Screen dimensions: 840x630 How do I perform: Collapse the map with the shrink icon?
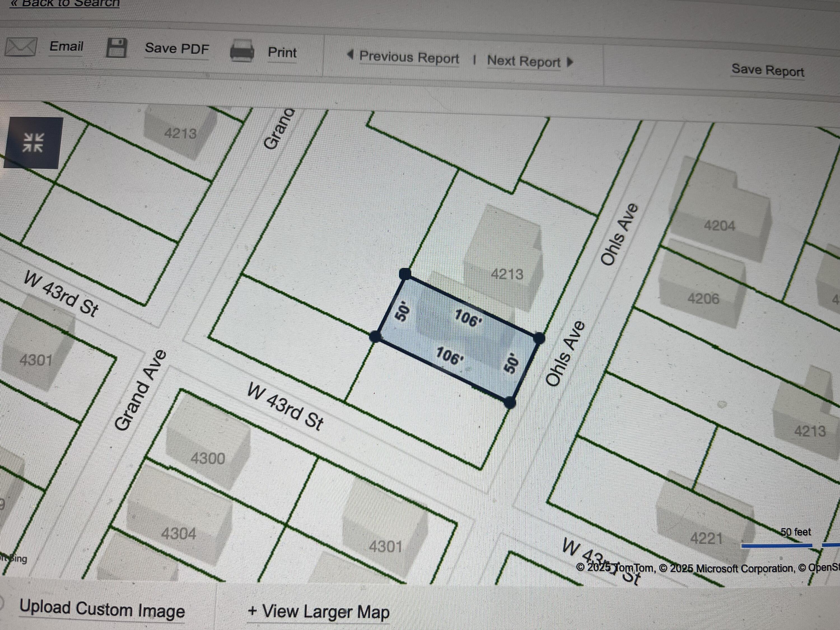click(x=33, y=143)
